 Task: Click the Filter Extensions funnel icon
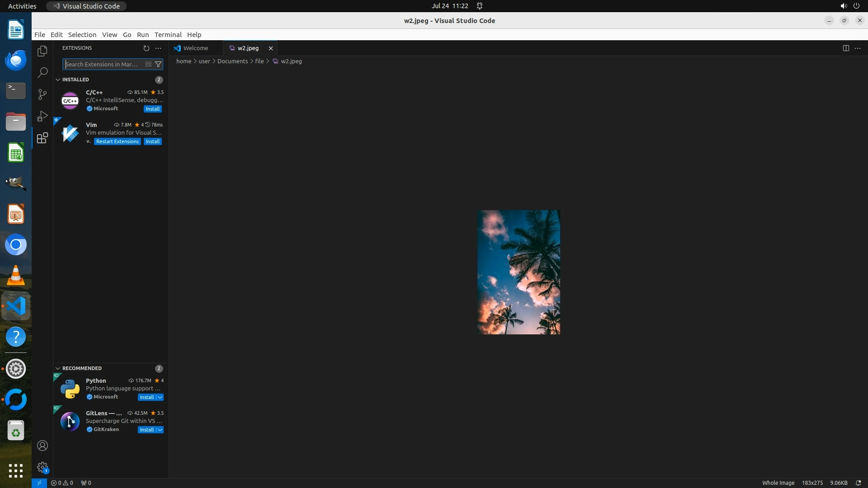[x=158, y=64]
